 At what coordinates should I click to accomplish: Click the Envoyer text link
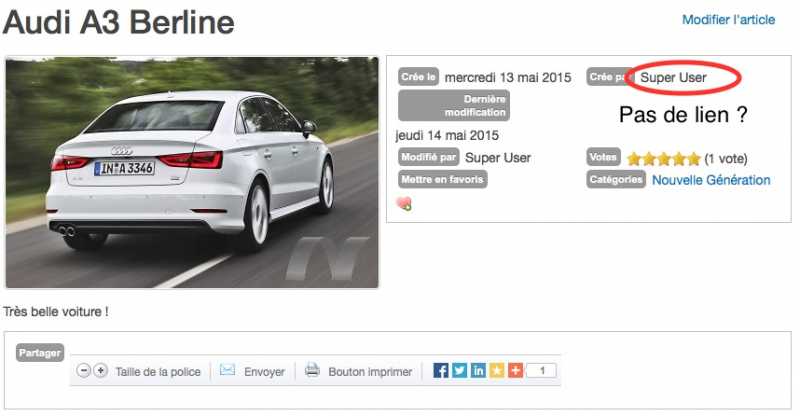(x=264, y=372)
